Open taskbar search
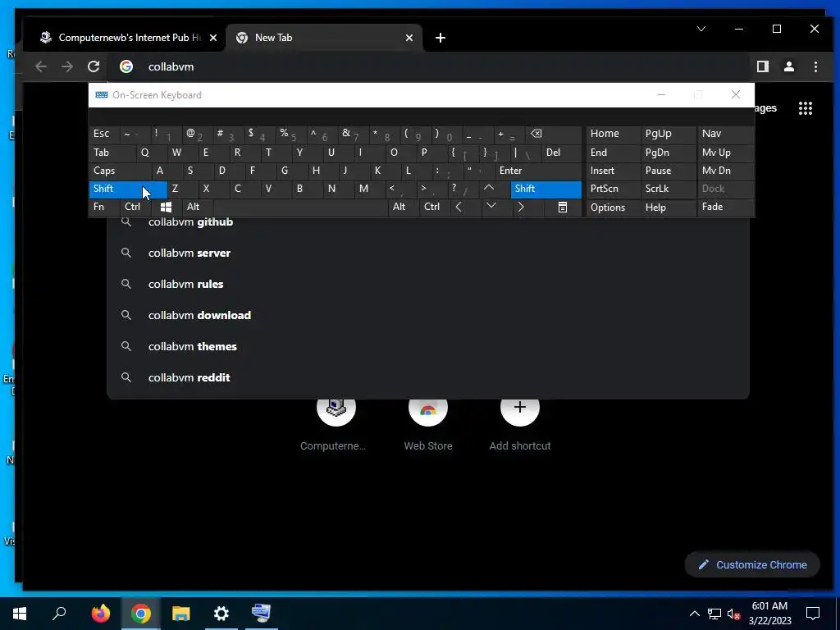The height and width of the screenshot is (630, 840). [59, 614]
